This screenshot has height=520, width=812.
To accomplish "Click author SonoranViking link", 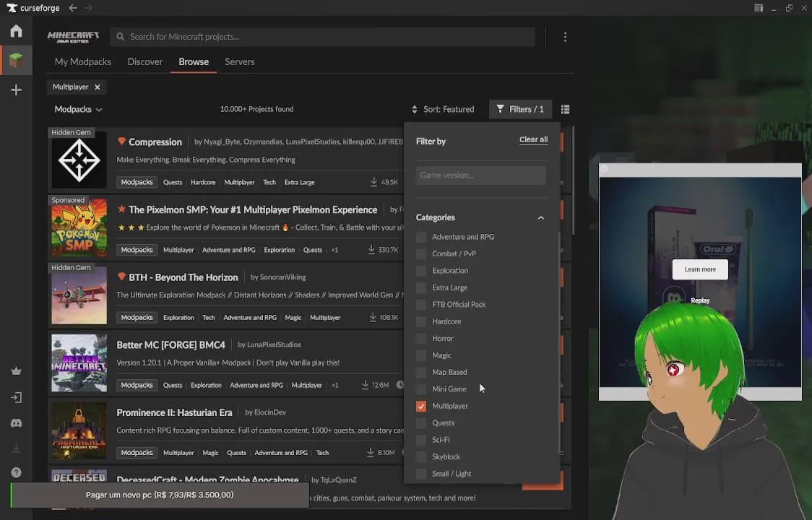I will click(x=282, y=277).
